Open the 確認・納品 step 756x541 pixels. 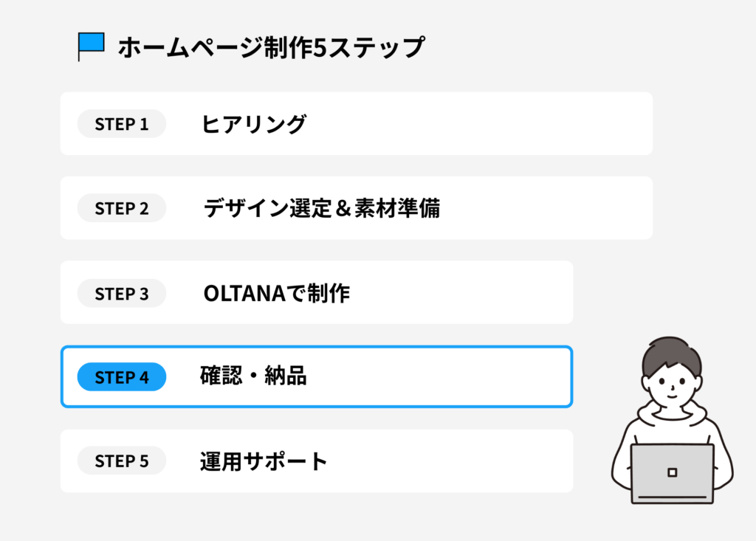pyautogui.click(x=253, y=377)
